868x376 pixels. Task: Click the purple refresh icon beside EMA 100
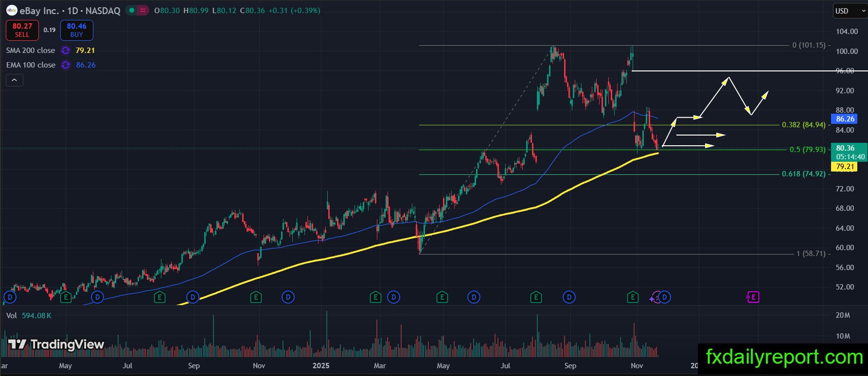click(65, 65)
